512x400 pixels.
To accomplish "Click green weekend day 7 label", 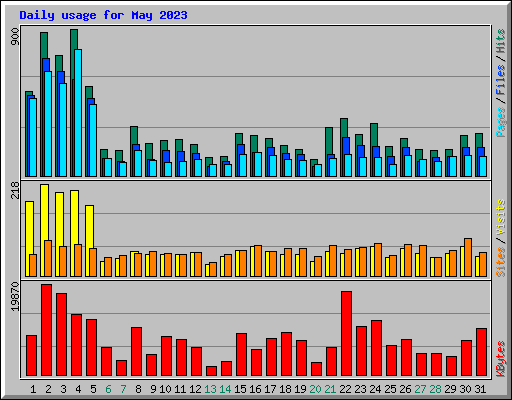I will click(x=123, y=389).
